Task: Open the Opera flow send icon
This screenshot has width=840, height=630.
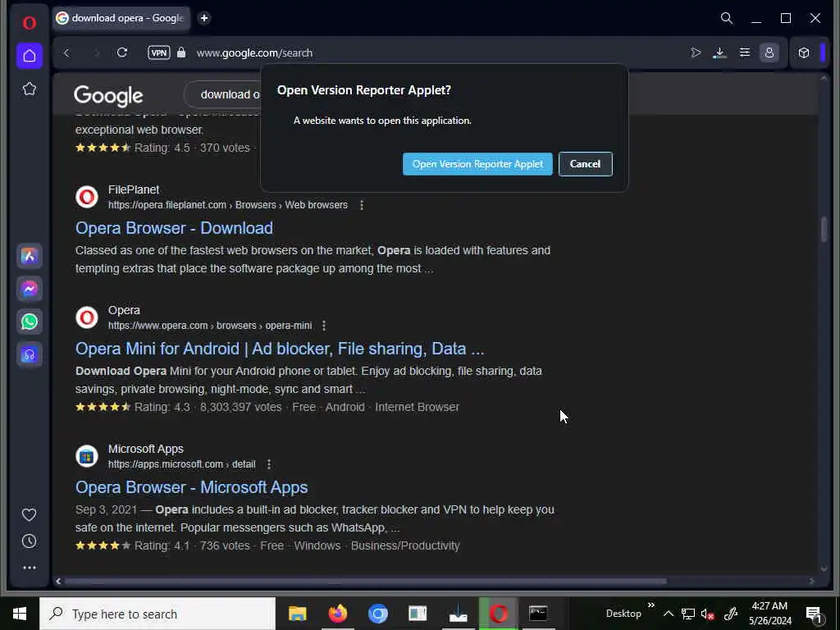Action: click(x=696, y=52)
